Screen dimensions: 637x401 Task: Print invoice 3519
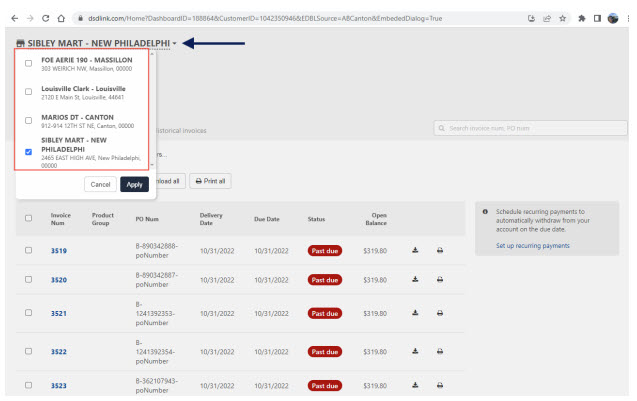pyautogui.click(x=440, y=250)
